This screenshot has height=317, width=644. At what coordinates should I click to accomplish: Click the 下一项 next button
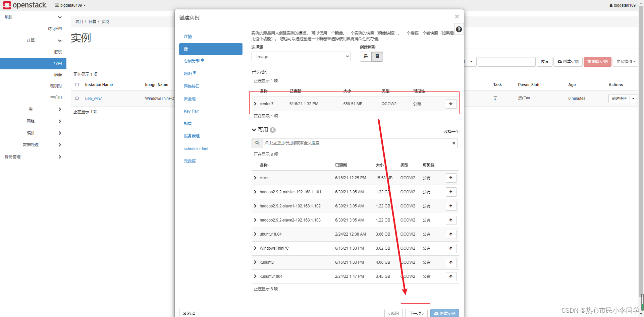(x=417, y=313)
